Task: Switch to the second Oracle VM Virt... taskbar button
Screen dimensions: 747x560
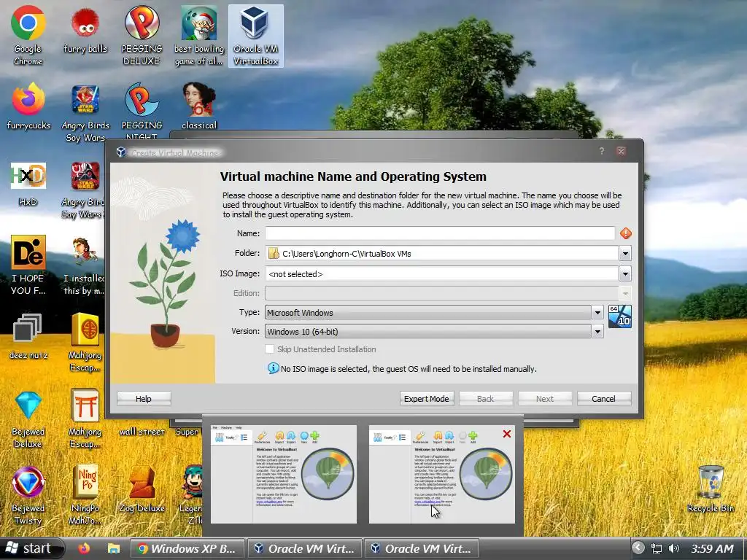Action: (421, 548)
